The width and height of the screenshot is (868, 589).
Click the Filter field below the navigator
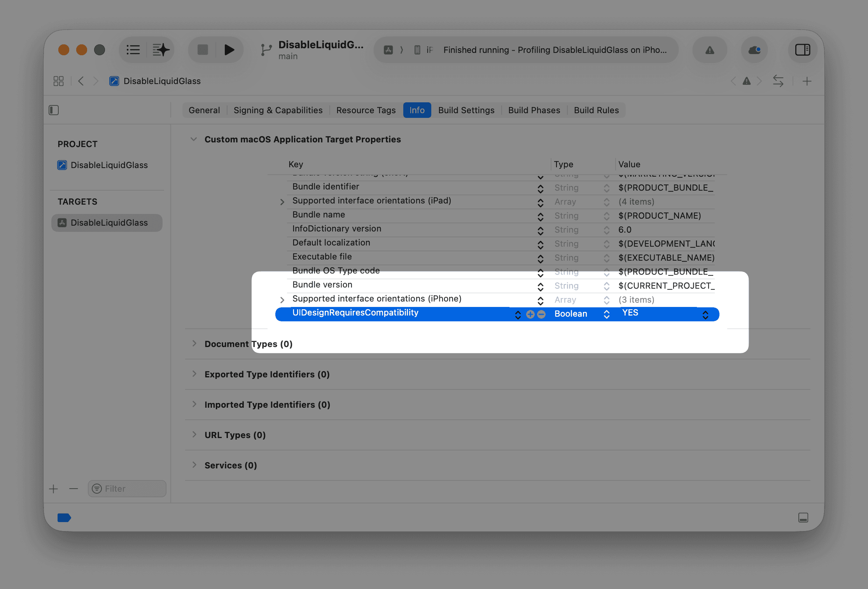[126, 489]
